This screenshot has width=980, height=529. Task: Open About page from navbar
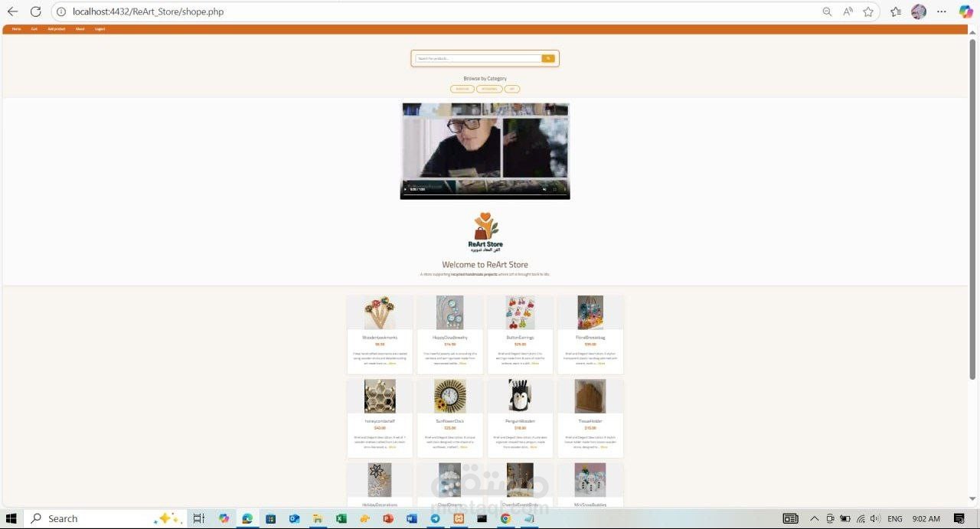coord(80,29)
